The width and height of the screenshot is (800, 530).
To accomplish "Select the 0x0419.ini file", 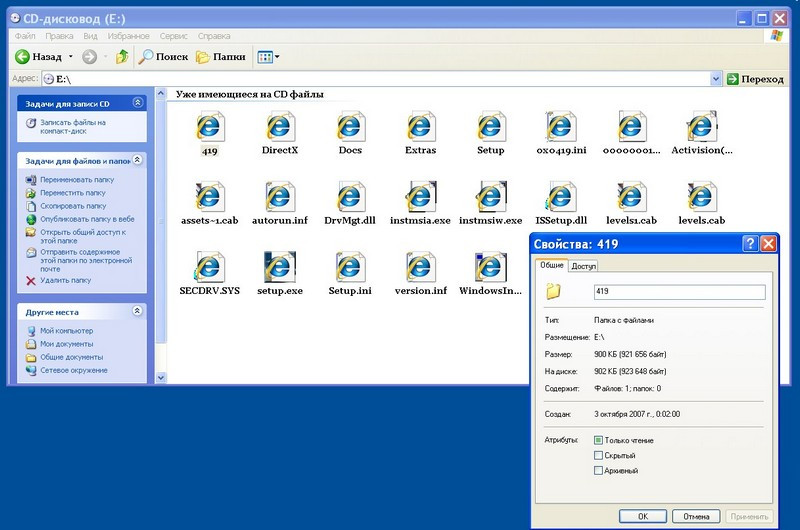I will pos(561,127).
